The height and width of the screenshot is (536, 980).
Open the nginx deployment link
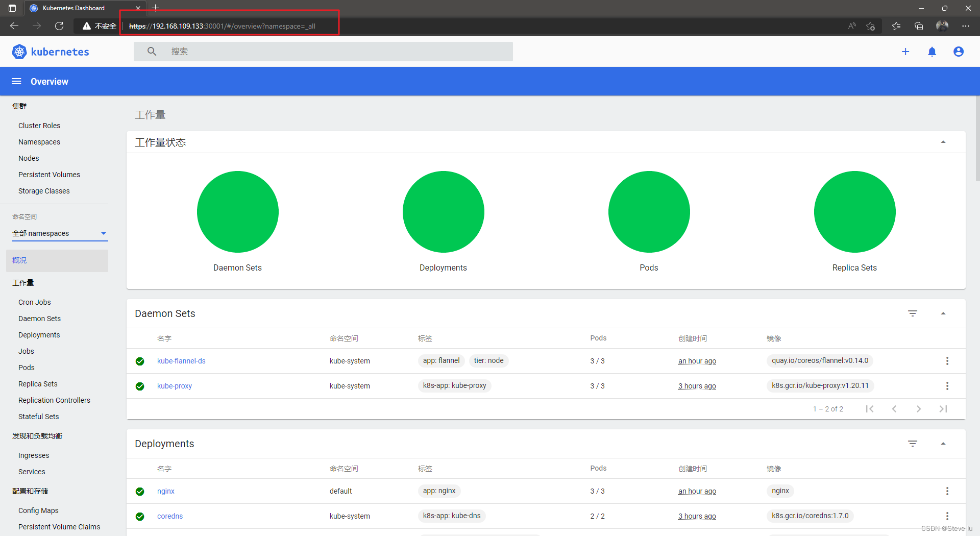tap(166, 491)
